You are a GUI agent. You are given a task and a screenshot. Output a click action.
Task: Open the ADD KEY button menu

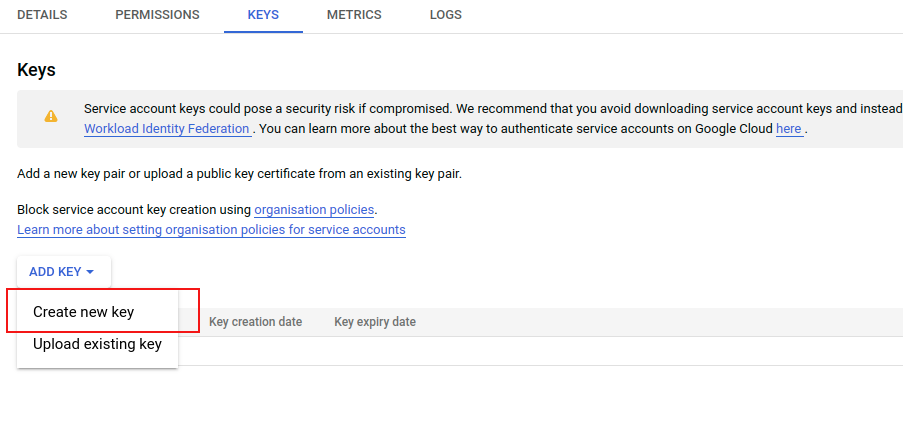pyautogui.click(x=64, y=272)
